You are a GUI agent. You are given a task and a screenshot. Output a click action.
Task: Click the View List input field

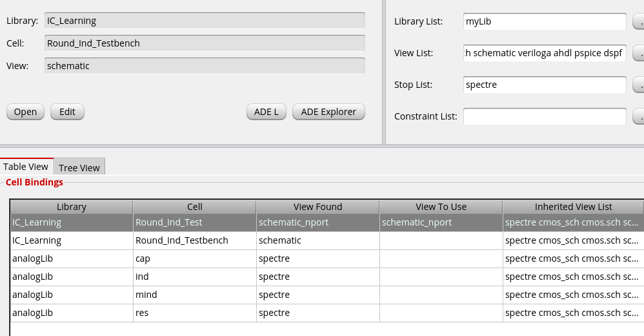pos(545,53)
